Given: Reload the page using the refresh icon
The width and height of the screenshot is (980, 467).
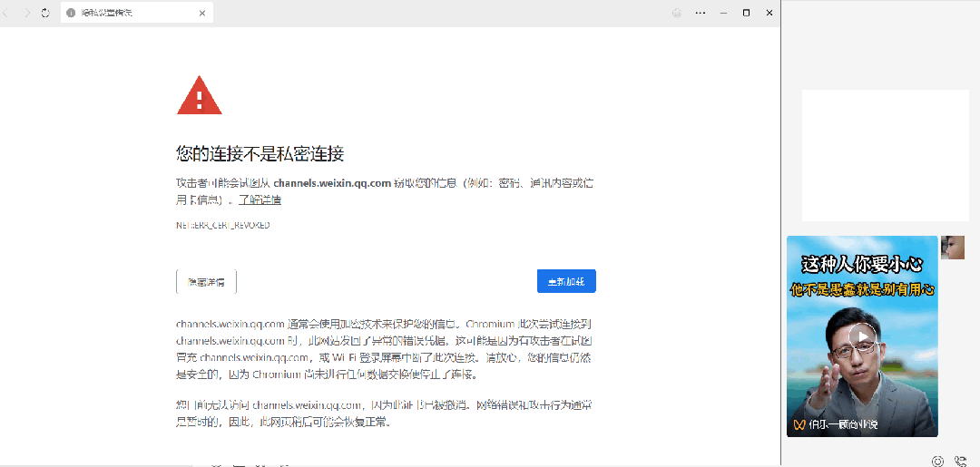Looking at the screenshot, I should [45, 13].
